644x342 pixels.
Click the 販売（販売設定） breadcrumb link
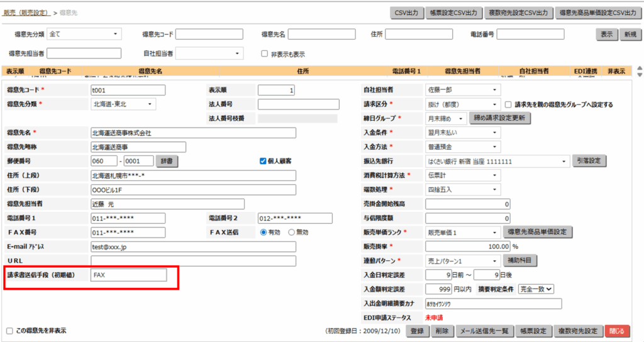[x=26, y=13]
